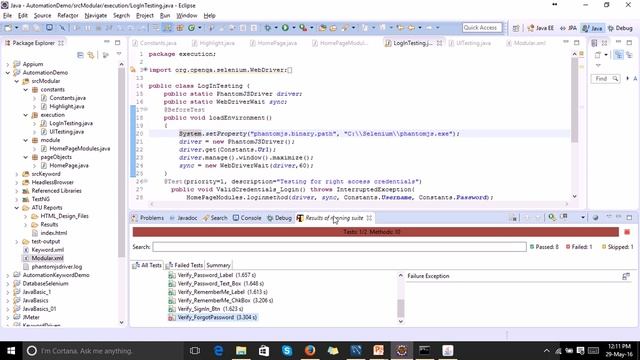640x360 pixels.
Task: Open the File Explorer taskbar icon
Action: point(241,351)
